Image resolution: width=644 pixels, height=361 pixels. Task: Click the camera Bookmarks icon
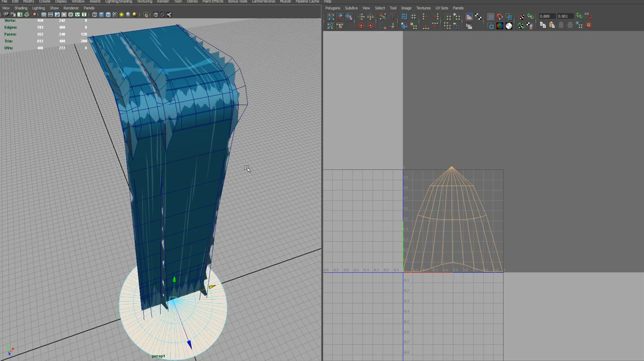[20, 15]
